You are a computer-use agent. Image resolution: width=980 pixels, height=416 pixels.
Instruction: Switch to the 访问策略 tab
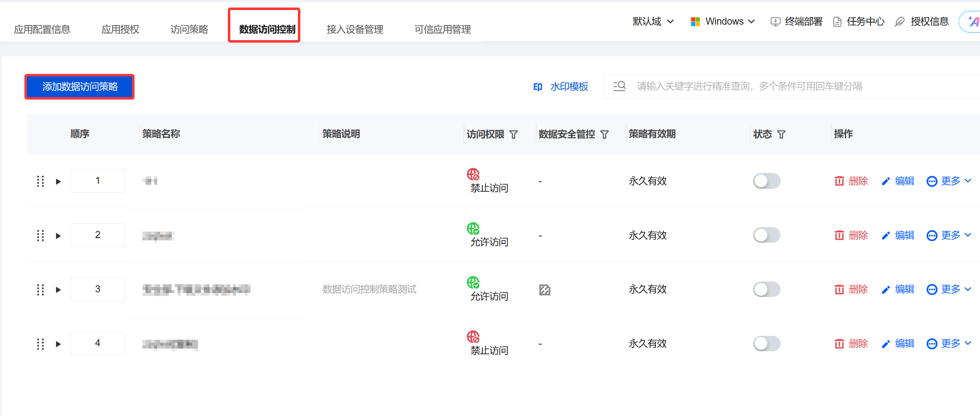click(x=189, y=29)
